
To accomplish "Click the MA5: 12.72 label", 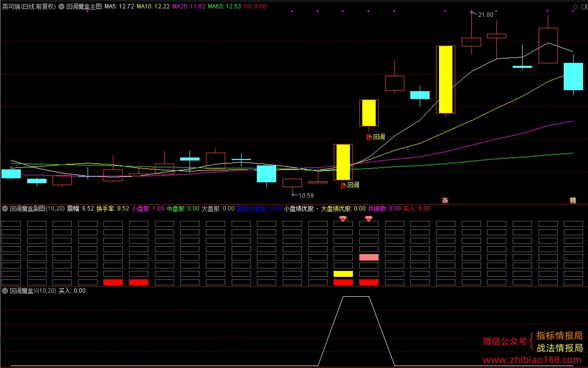I will click(x=119, y=6).
